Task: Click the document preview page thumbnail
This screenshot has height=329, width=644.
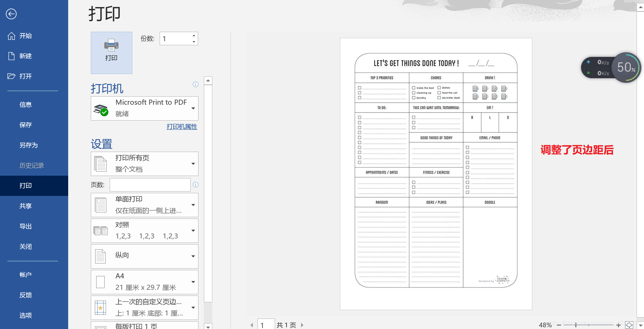Action: point(436,174)
